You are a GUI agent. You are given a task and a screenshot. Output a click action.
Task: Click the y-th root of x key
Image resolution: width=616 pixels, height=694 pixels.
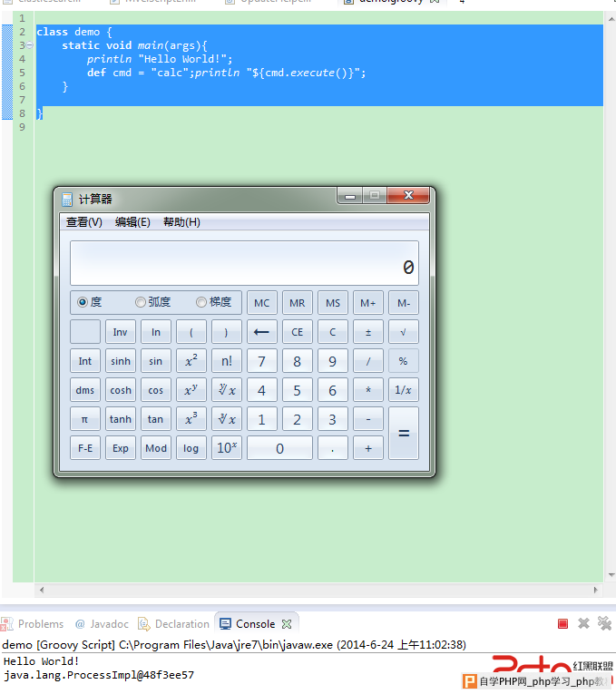227,390
